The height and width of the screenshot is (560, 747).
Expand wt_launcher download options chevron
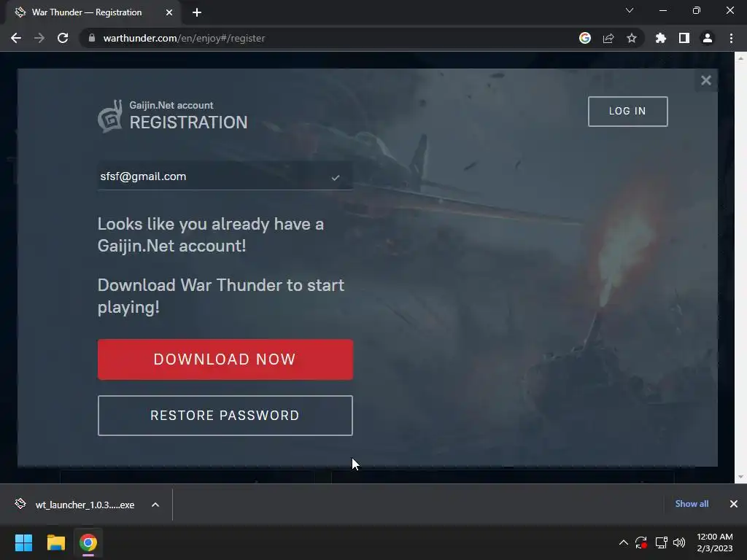[155, 505]
